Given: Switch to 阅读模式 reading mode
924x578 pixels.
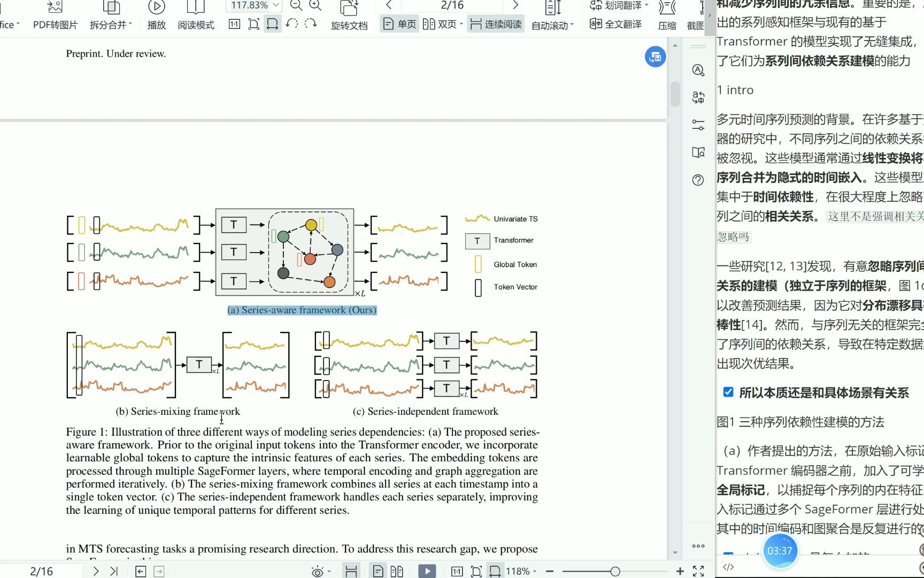Looking at the screenshot, I should pos(196,16).
